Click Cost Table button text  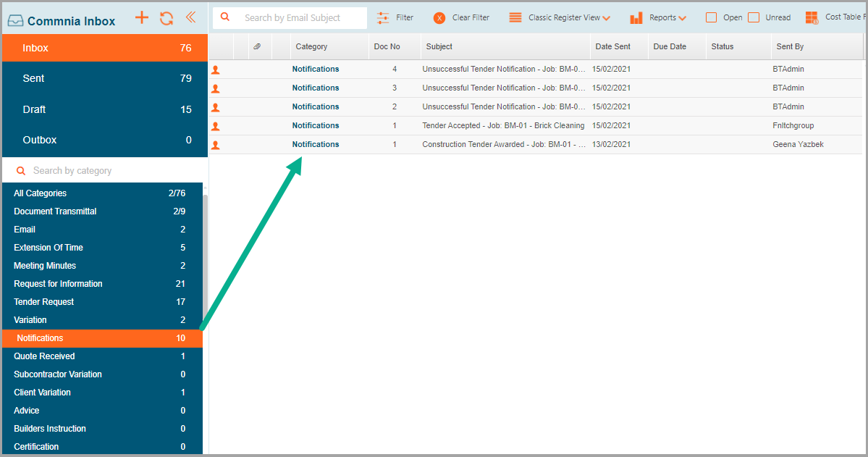pyautogui.click(x=846, y=17)
